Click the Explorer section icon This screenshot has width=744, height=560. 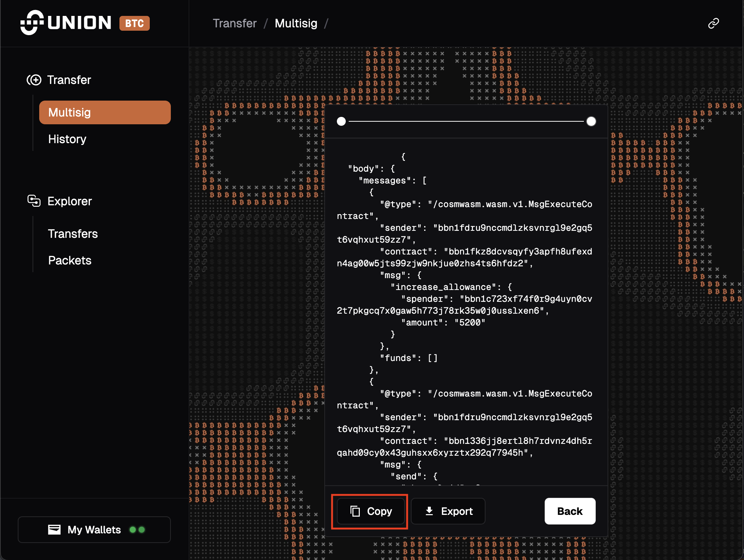click(34, 201)
